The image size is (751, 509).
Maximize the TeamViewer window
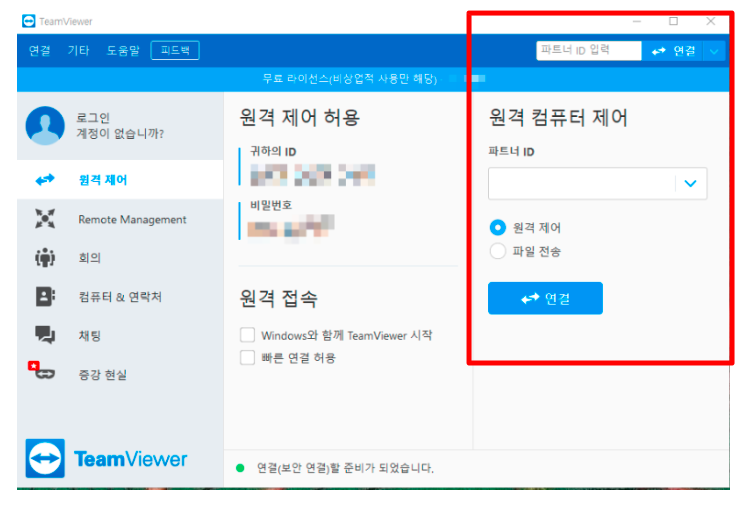click(673, 21)
